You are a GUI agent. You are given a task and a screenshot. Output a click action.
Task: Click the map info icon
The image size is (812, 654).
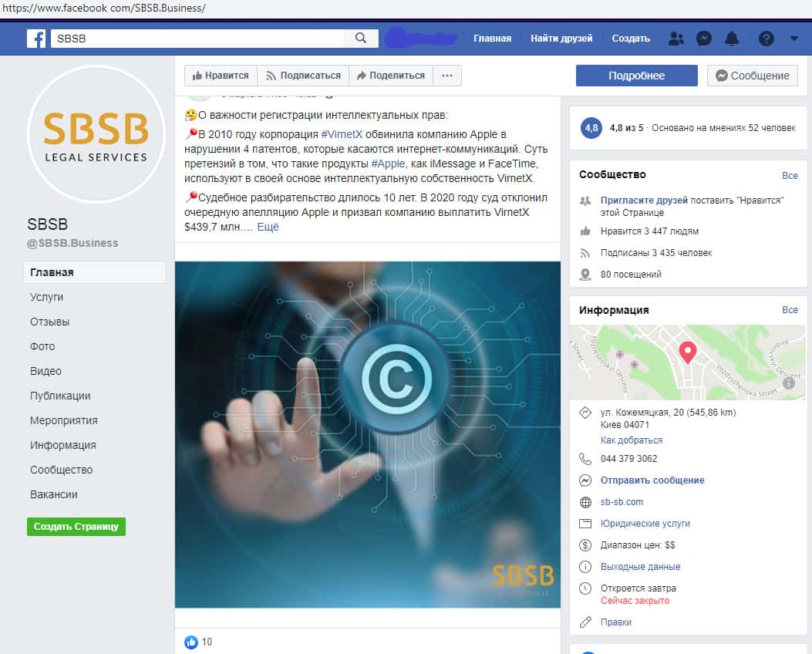point(789,383)
